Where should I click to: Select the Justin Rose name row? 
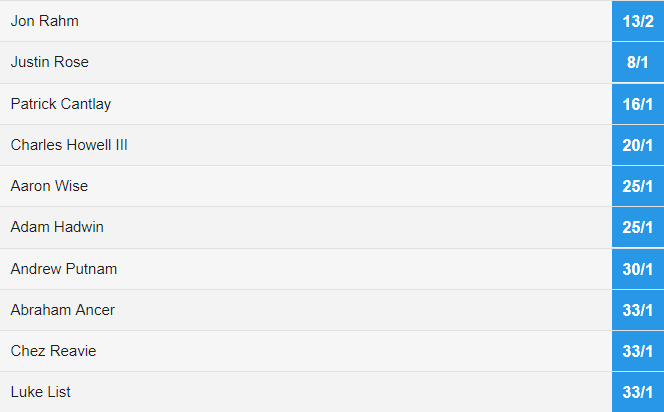tap(49, 62)
